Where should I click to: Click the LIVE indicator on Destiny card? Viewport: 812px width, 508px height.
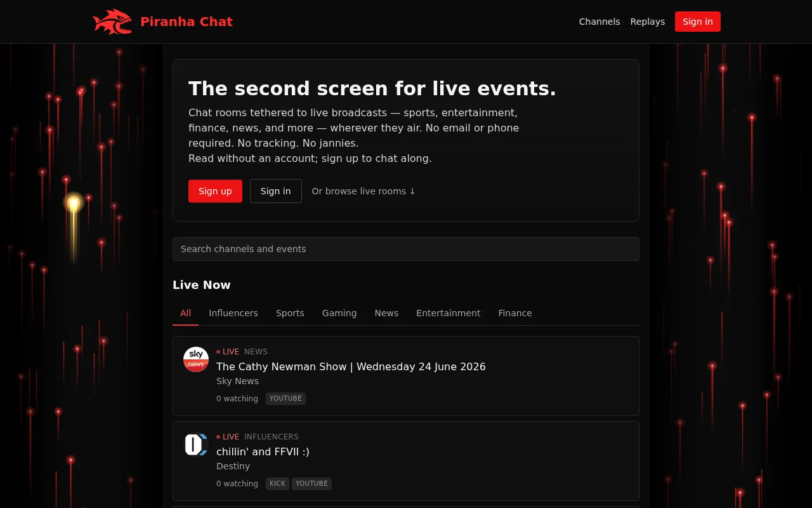coord(228,437)
